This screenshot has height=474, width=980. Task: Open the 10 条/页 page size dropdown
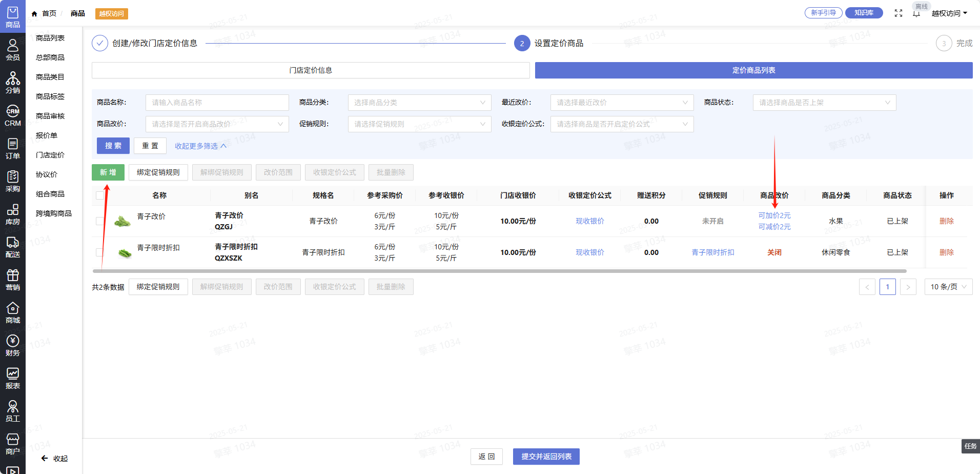coord(948,287)
